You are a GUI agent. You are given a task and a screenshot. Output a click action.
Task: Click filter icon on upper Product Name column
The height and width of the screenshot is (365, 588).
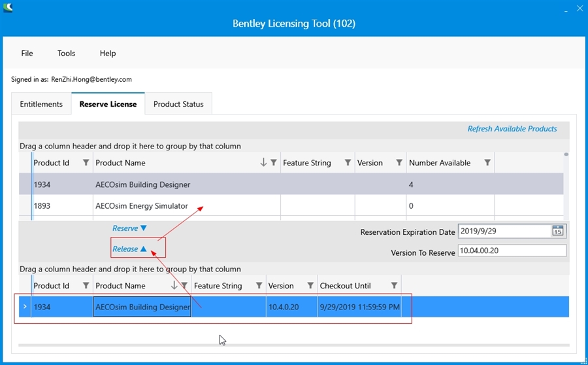(x=274, y=163)
